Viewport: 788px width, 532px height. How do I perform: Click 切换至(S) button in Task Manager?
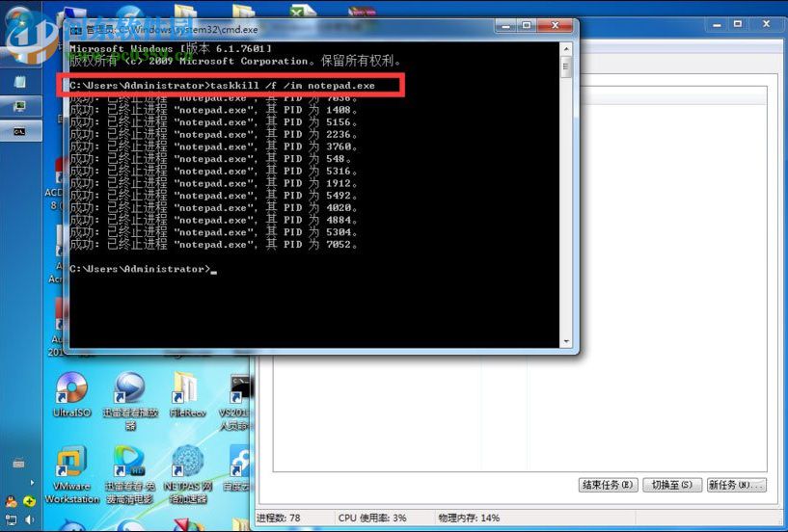(672, 486)
